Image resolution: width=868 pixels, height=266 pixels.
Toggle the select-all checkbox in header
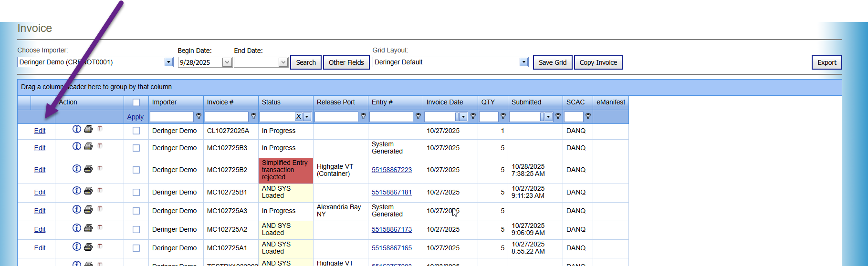(x=136, y=102)
